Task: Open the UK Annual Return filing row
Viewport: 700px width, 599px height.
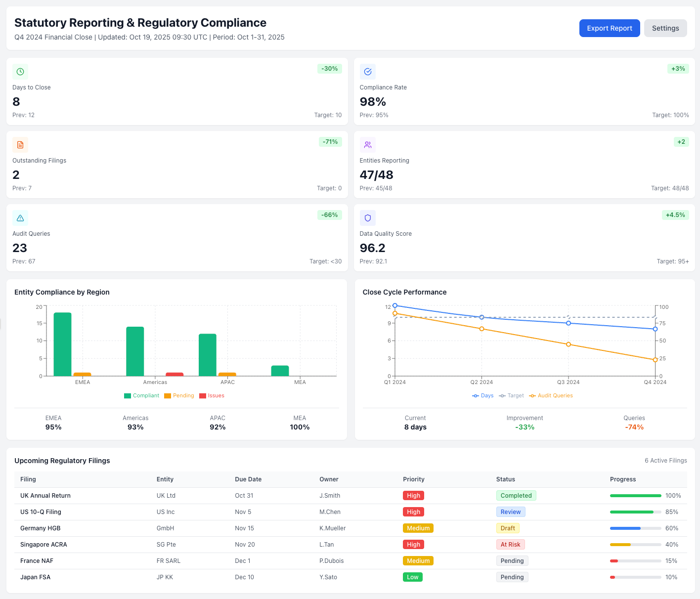Action: (x=350, y=496)
